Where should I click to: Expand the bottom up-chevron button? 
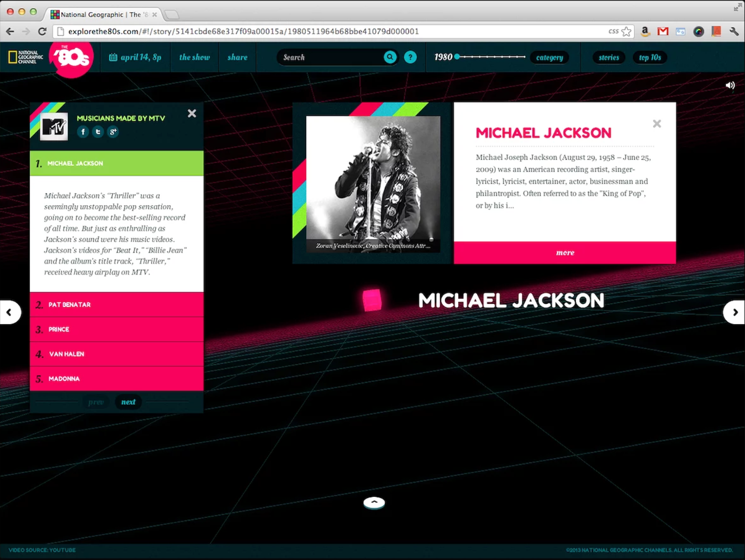(374, 503)
